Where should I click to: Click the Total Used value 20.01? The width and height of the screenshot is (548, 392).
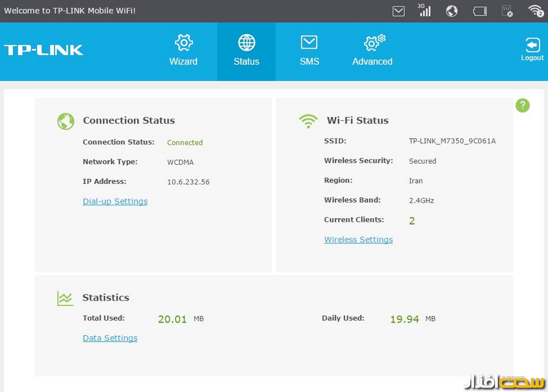click(x=172, y=319)
